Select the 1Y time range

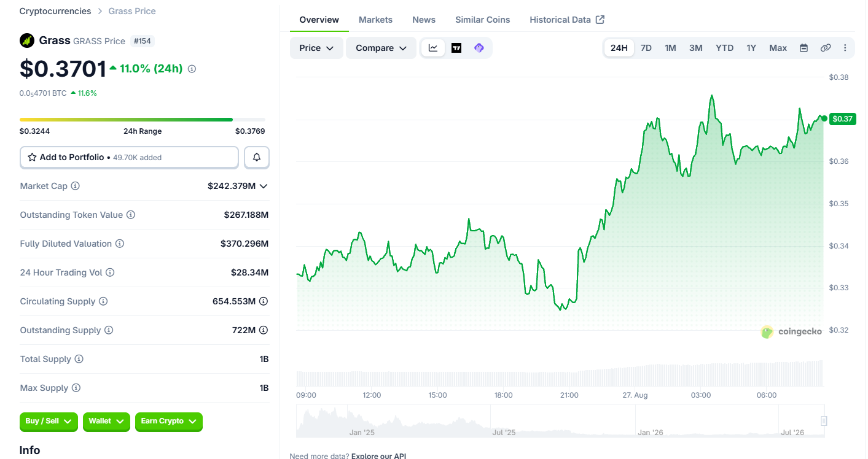[751, 48]
